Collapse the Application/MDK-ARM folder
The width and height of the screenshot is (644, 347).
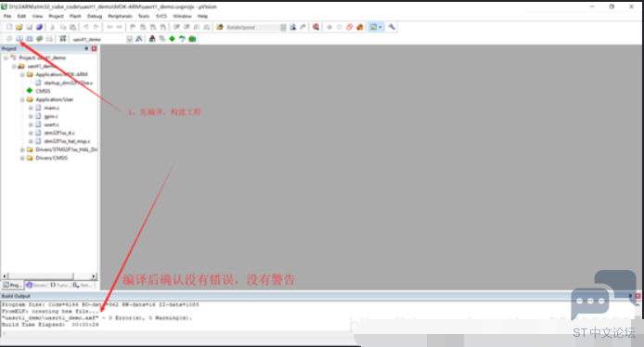(x=22, y=75)
